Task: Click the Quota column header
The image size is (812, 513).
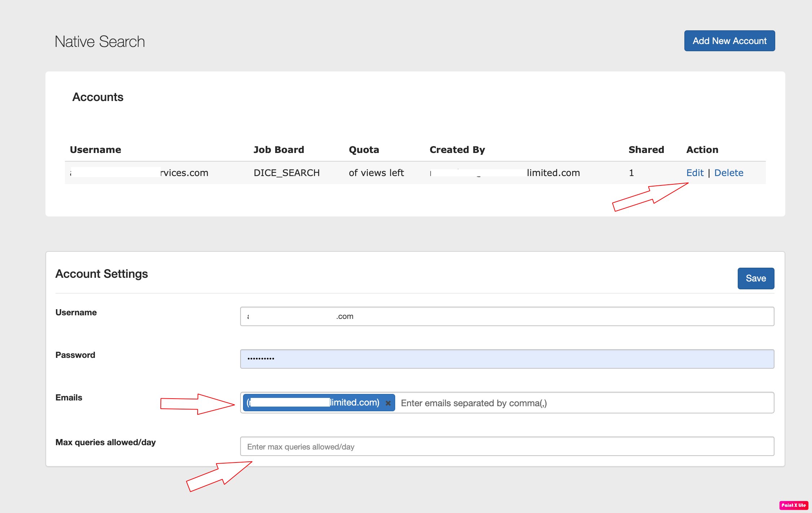Action: coord(364,150)
